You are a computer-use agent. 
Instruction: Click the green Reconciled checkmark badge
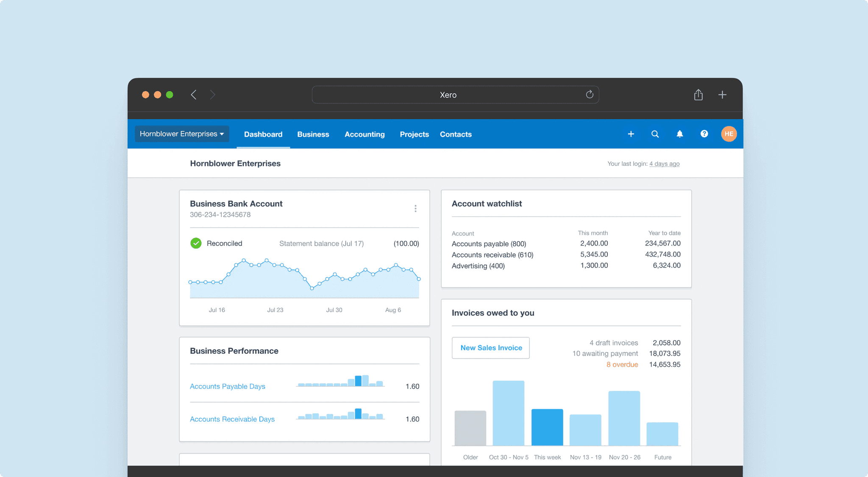[196, 243]
